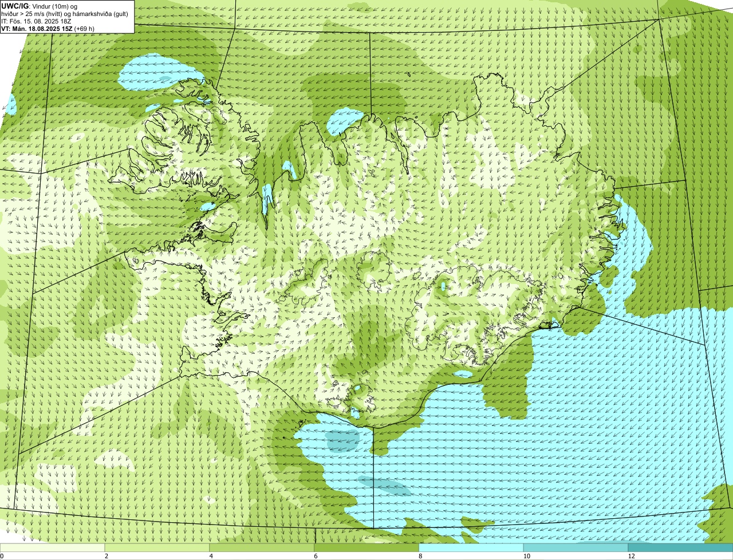Viewport: 733px width, 560px height.
Task: Click the 'VT: Mán. 18.08.2025 15Z (+69 h)' line
Action: coord(48,29)
